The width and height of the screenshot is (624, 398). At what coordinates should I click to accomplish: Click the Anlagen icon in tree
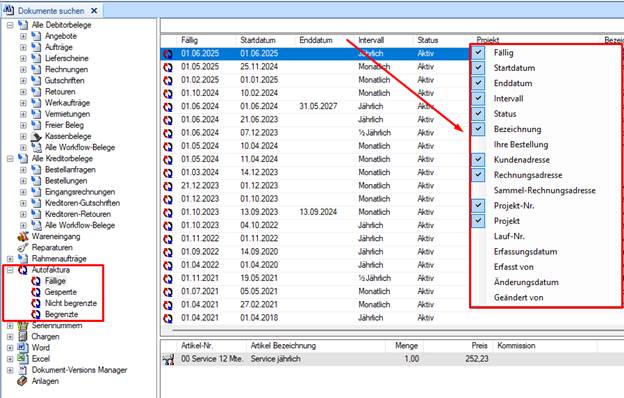(x=23, y=381)
